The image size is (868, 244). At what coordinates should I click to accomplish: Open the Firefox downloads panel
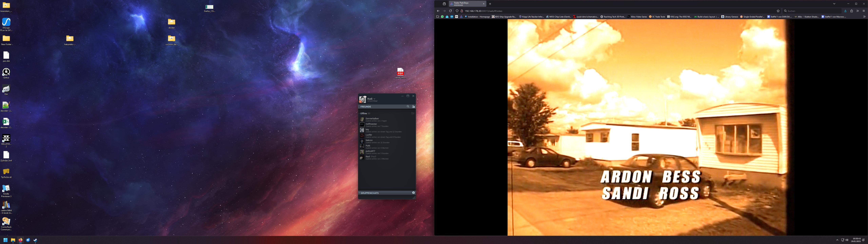(845, 11)
